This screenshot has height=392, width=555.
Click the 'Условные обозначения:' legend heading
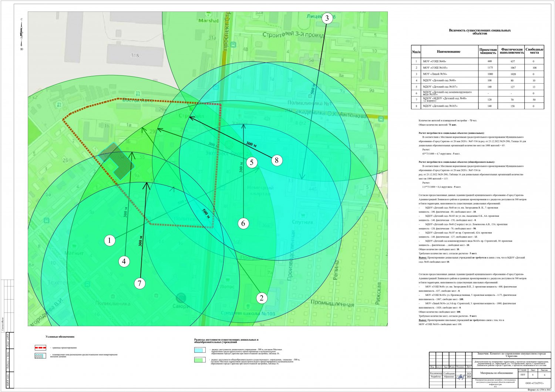(x=60, y=337)
